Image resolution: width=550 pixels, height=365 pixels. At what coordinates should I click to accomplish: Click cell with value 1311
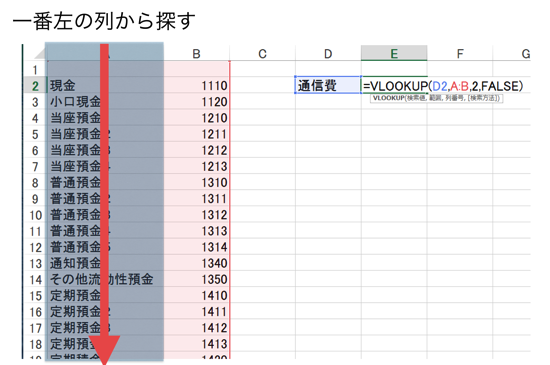pyautogui.click(x=196, y=198)
